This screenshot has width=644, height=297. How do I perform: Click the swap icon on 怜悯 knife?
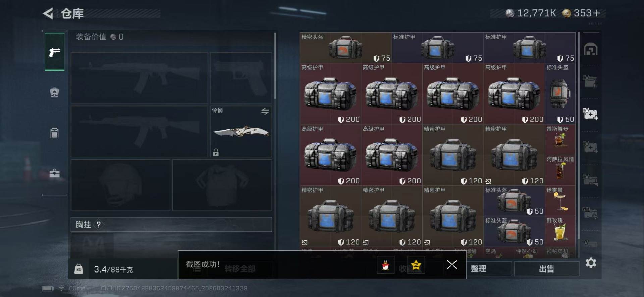(265, 111)
